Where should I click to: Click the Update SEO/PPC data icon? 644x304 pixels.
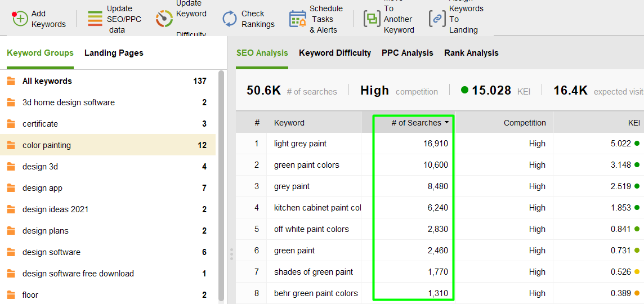point(95,19)
